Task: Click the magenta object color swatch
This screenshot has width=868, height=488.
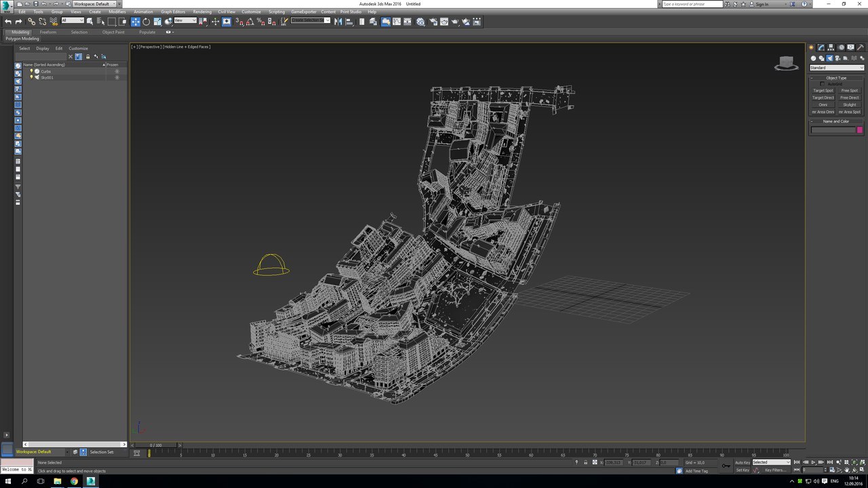Action: click(x=860, y=130)
